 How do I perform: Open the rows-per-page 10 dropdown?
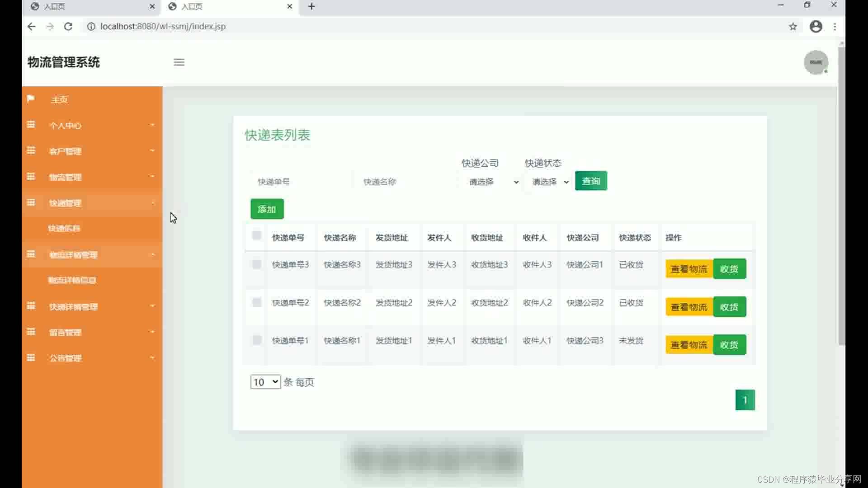pyautogui.click(x=265, y=382)
